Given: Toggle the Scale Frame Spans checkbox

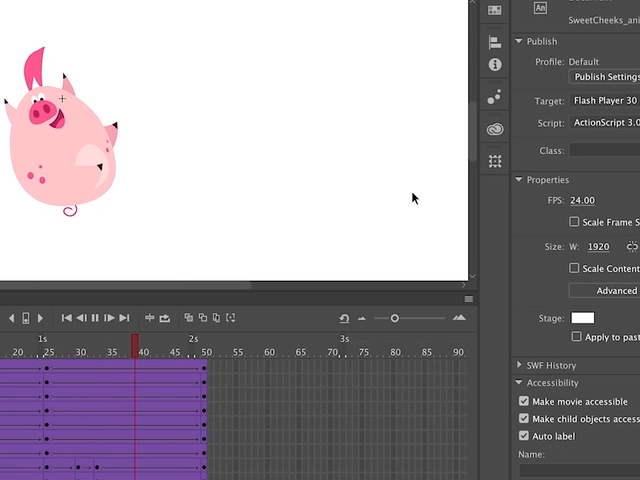Looking at the screenshot, I should click(x=574, y=222).
